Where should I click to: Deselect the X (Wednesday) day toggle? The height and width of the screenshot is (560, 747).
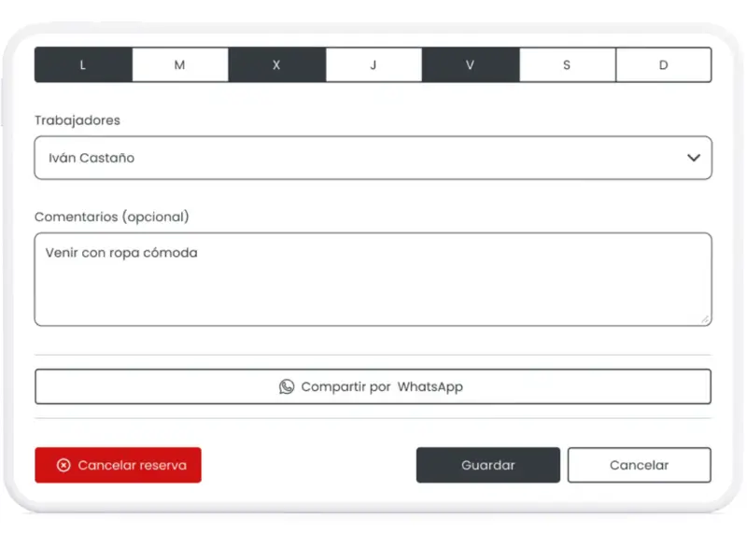(x=276, y=64)
